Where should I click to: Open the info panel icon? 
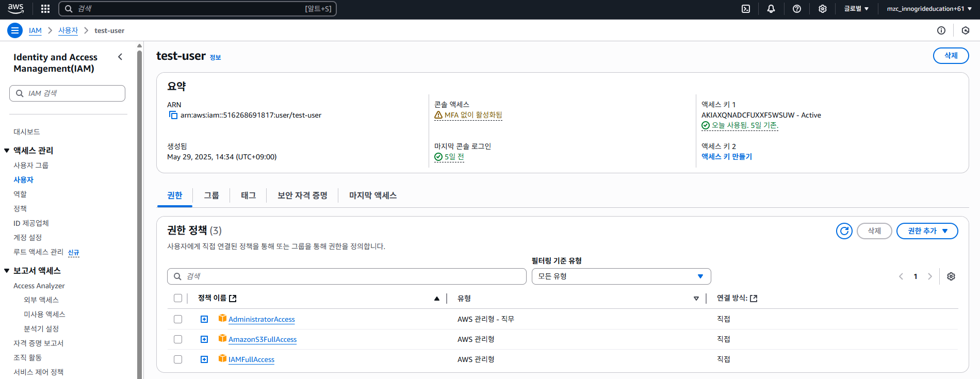tap(941, 30)
